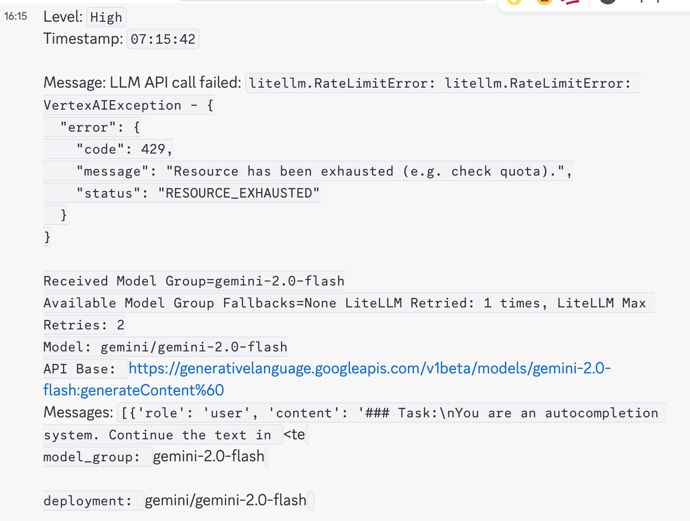Click the Received Model Group=gemini-2.0-flash line
690x521 pixels.
tap(194, 281)
